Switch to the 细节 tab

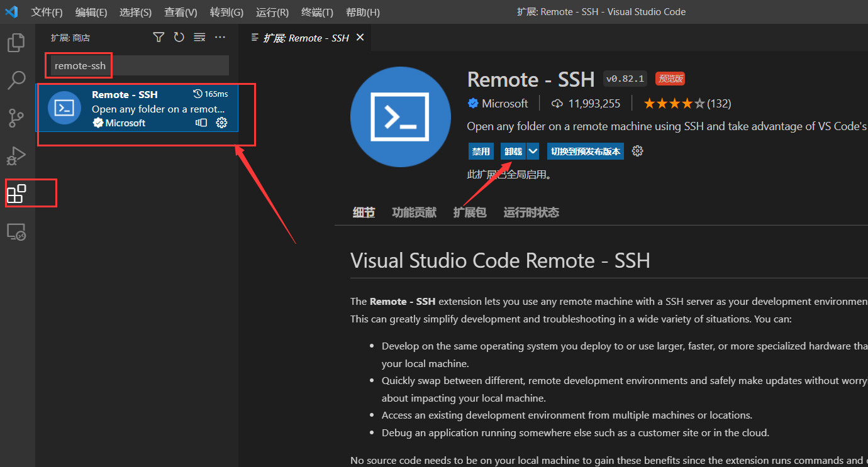click(x=364, y=212)
